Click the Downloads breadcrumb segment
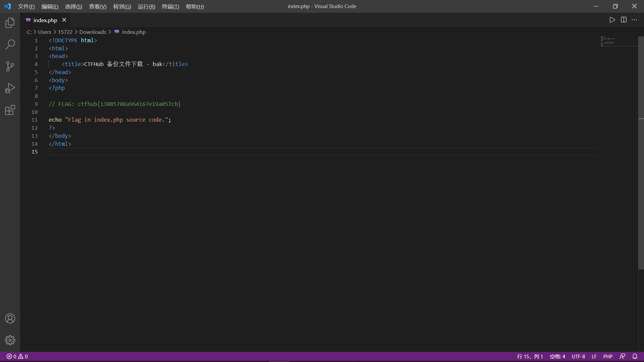The height and width of the screenshot is (362, 644). [x=93, y=32]
